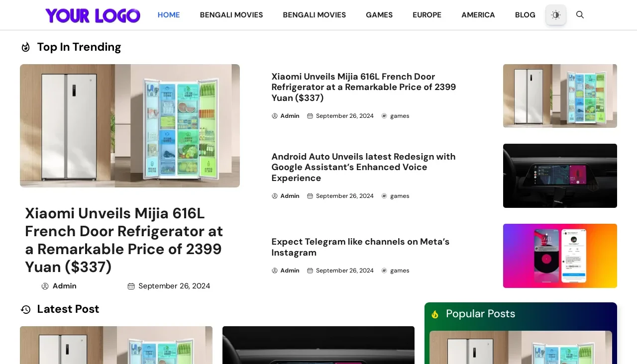Click the fire icon in Popular Posts header
The width and height of the screenshot is (637, 364).
(435, 314)
